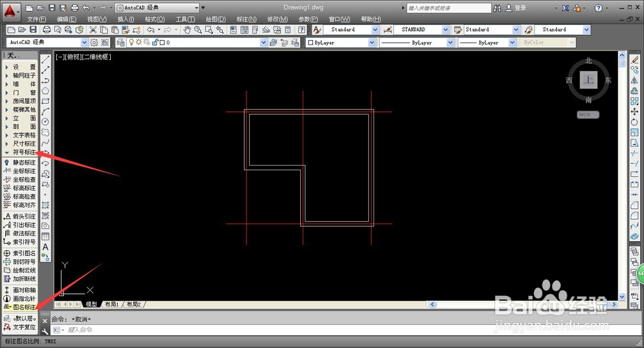Click the 标高标注 command

(20, 188)
